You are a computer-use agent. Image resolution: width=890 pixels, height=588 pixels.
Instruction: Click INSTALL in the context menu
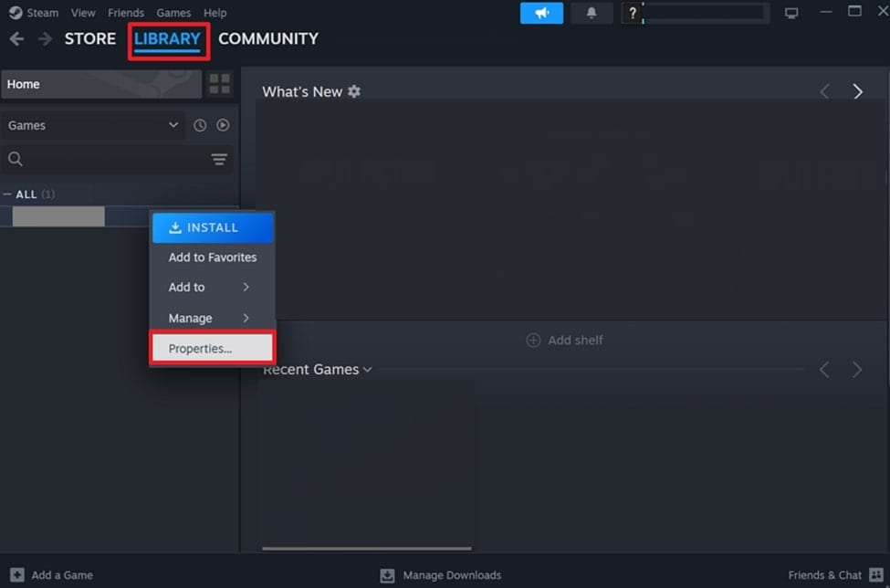[x=213, y=227]
